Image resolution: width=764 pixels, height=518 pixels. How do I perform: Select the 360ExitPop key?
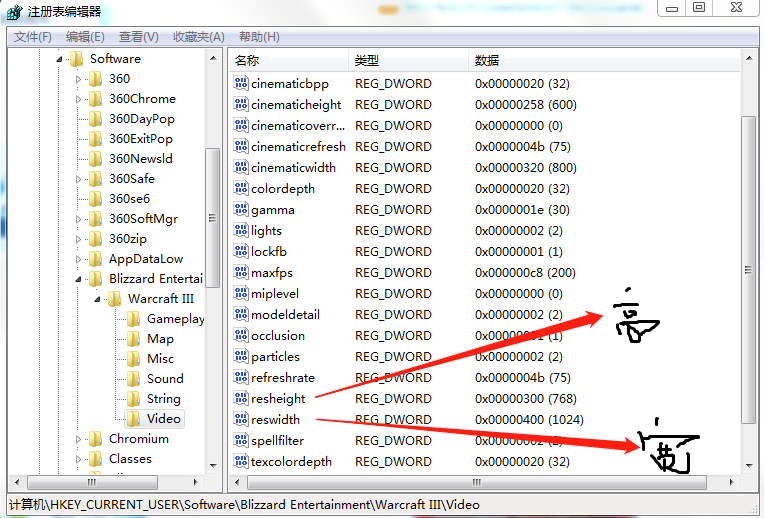pos(140,139)
